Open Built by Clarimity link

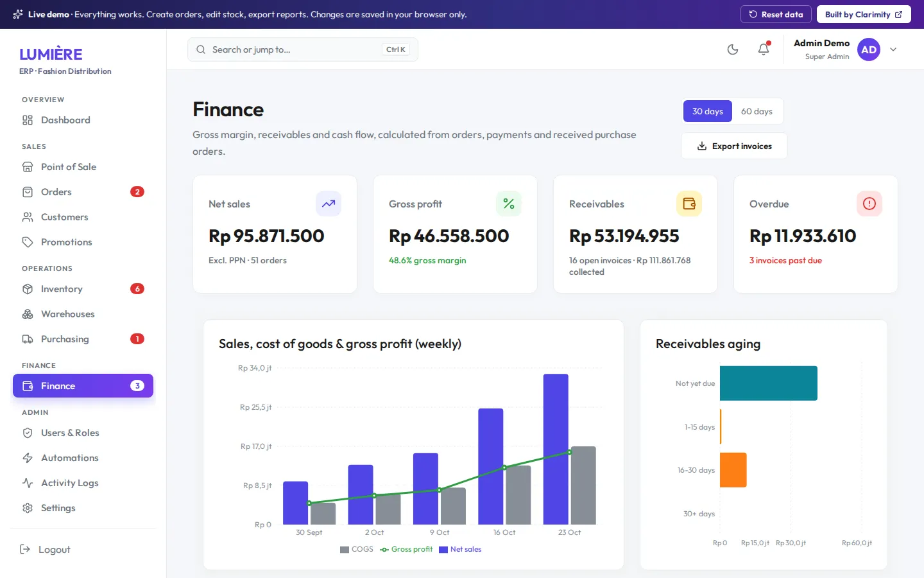pyautogui.click(x=864, y=14)
